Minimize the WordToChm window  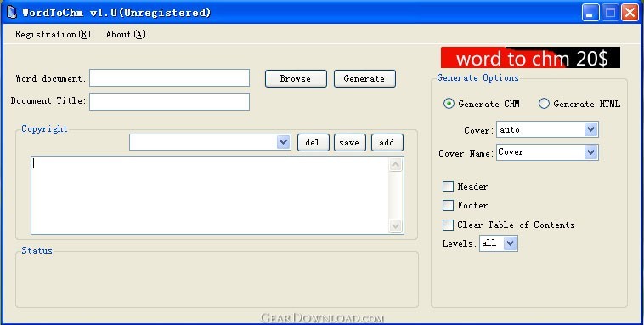(590, 13)
